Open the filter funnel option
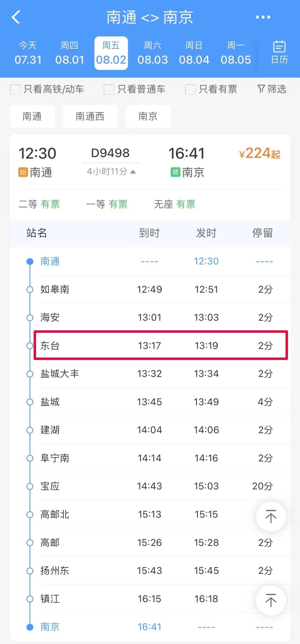Screen dimensions: 300x644 (272, 89)
